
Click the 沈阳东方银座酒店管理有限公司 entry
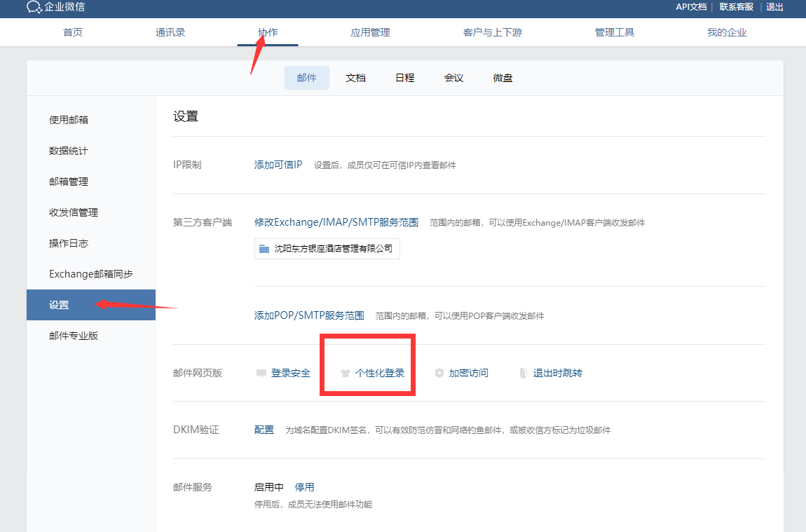pos(327,249)
